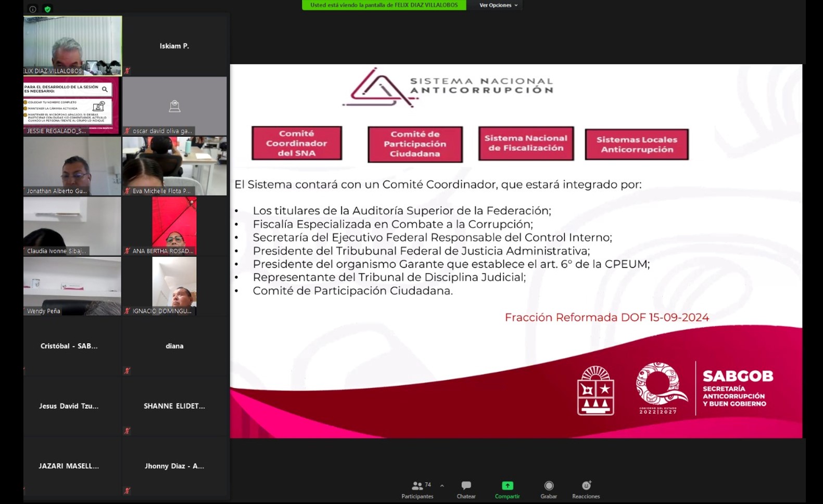Start recording with the Grabar icon
This screenshot has width=823, height=504.
point(549,486)
